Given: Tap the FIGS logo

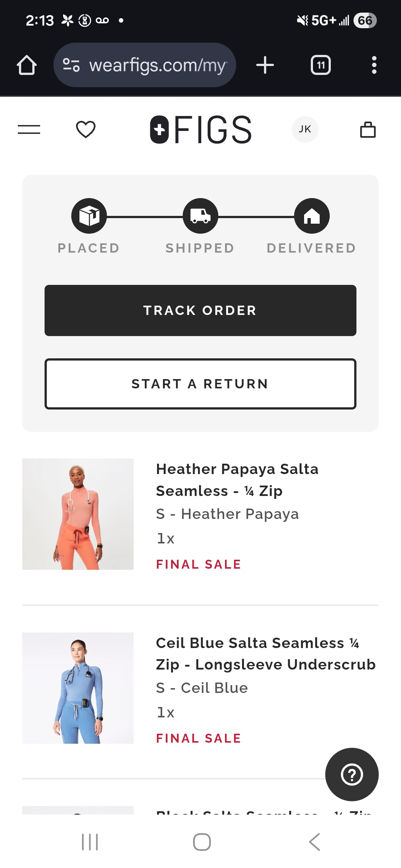Looking at the screenshot, I should click(201, 129).
